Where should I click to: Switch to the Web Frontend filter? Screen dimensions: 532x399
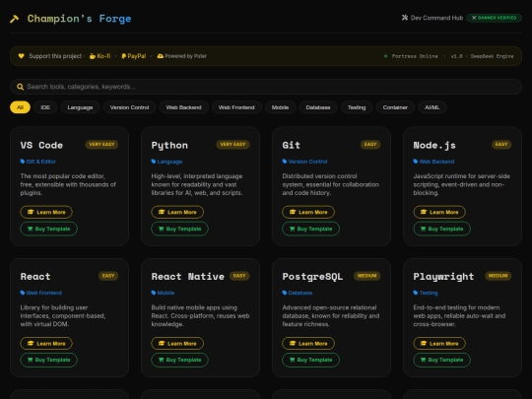[x=236, y=107]
